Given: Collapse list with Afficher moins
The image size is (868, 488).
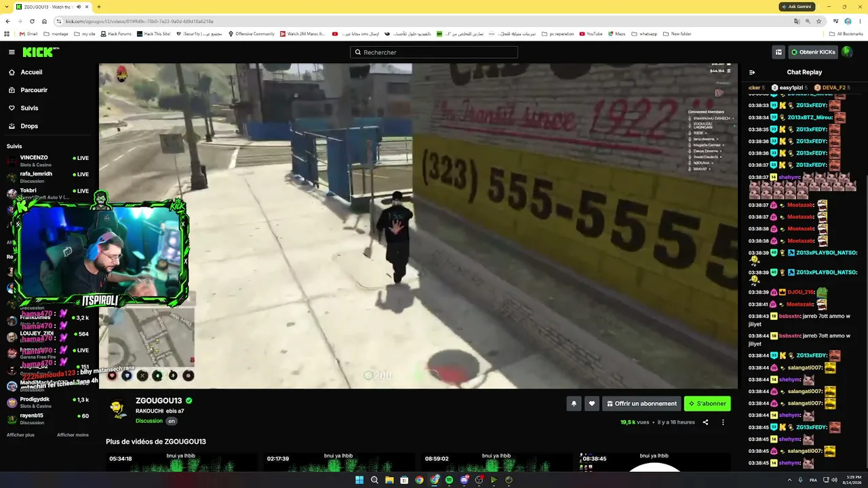Looking at the screenshot, I should point(73,435).
